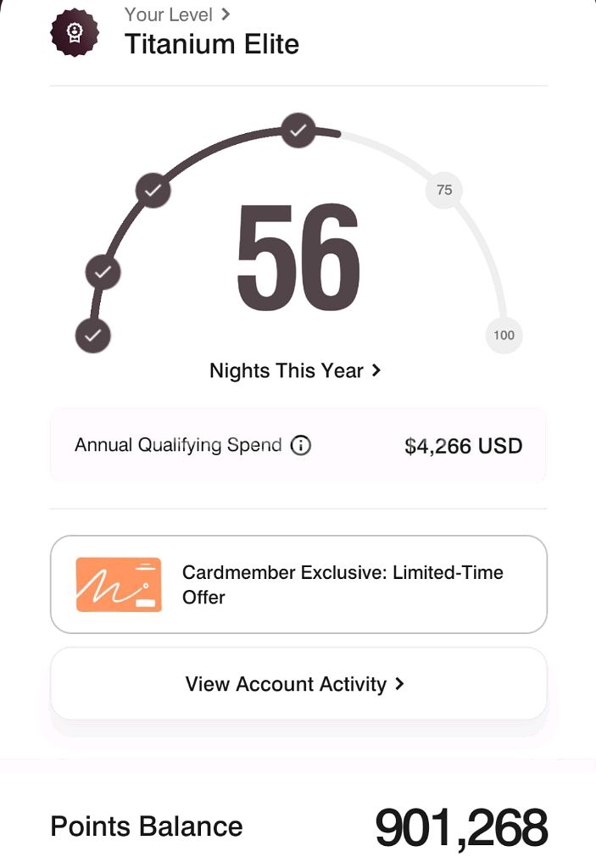Select the Titanium Elite level title

[x=211, y=44]
